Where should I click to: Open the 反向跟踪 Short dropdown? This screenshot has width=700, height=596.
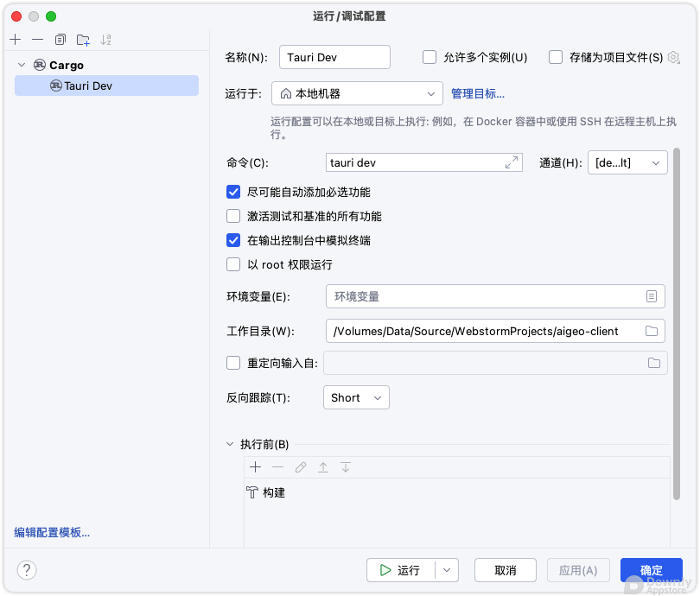coord(355,397)
